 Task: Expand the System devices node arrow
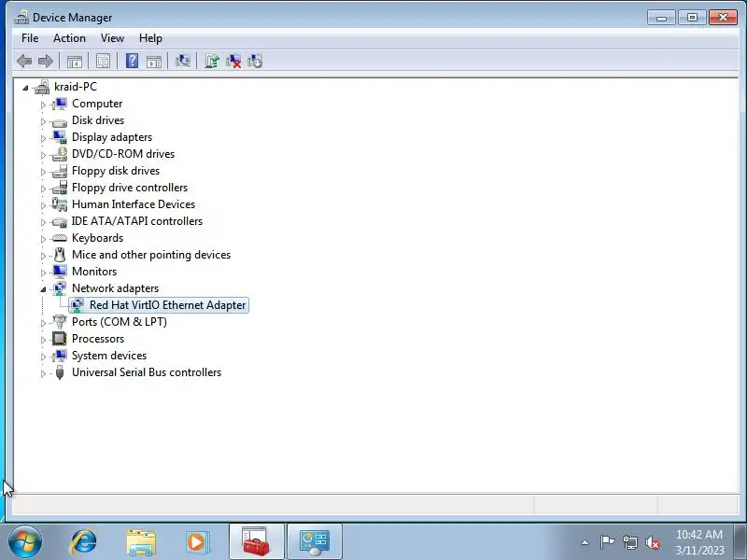coord(43,357)
